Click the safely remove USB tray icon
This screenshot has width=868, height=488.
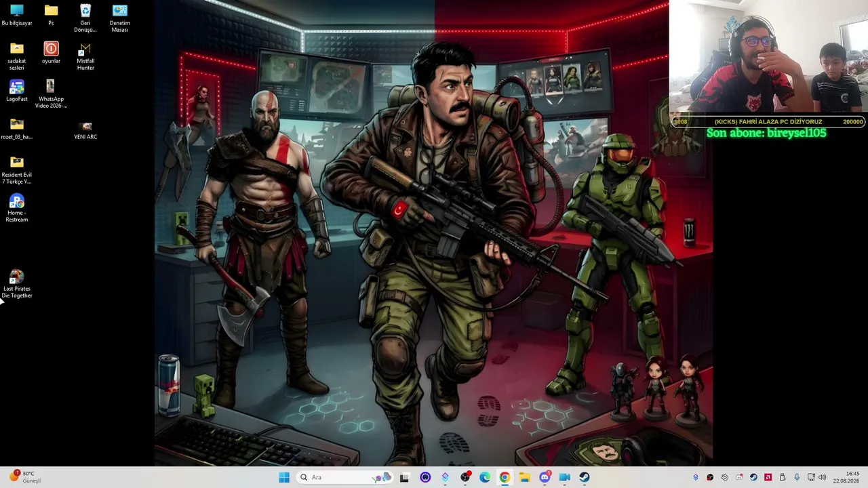coord(783,477)
